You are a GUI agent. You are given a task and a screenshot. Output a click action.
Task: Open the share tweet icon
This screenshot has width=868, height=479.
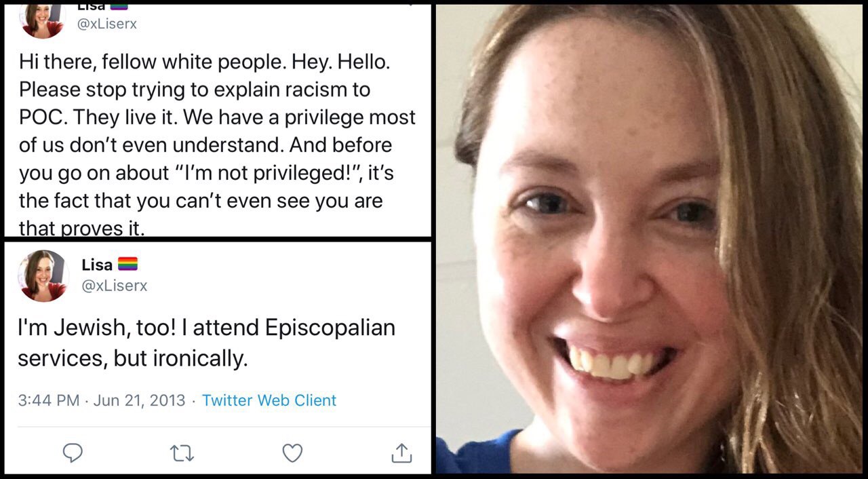[401, 453]
